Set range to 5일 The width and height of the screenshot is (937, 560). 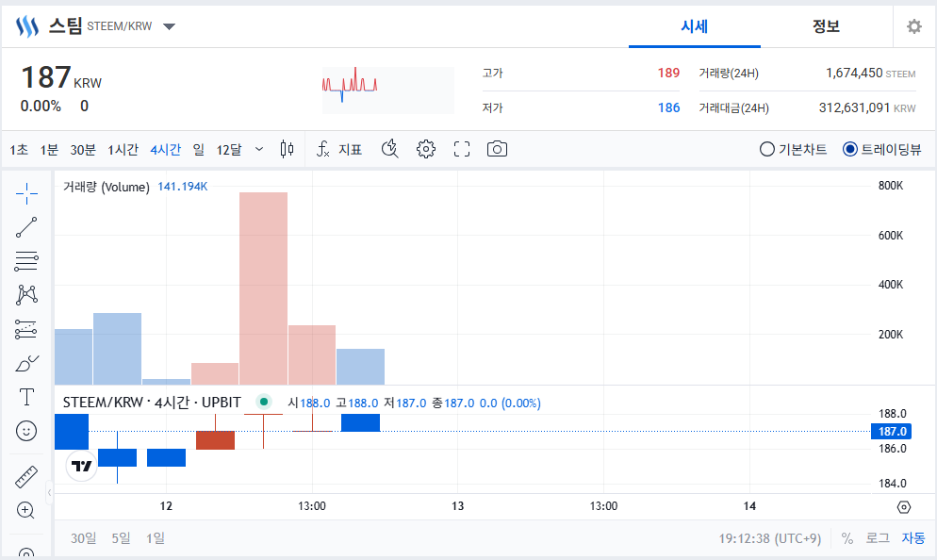coord(121,538)
